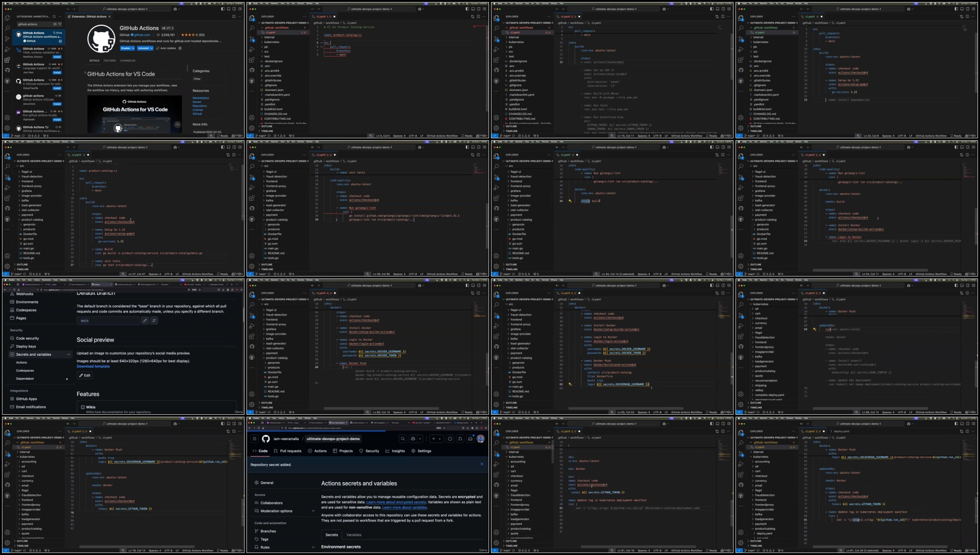
Task: Refresh the Extensions Marketplace list
Action: coord(54,17)
